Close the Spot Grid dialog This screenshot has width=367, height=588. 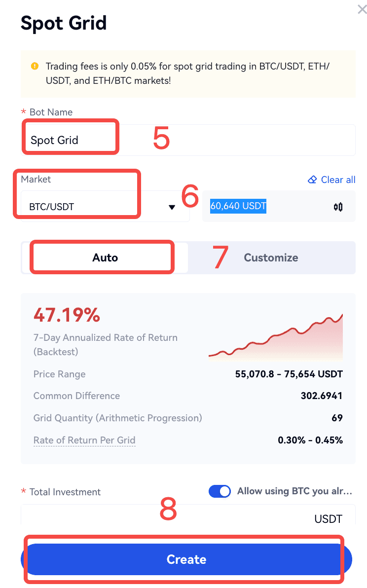(x=362, y=9)
